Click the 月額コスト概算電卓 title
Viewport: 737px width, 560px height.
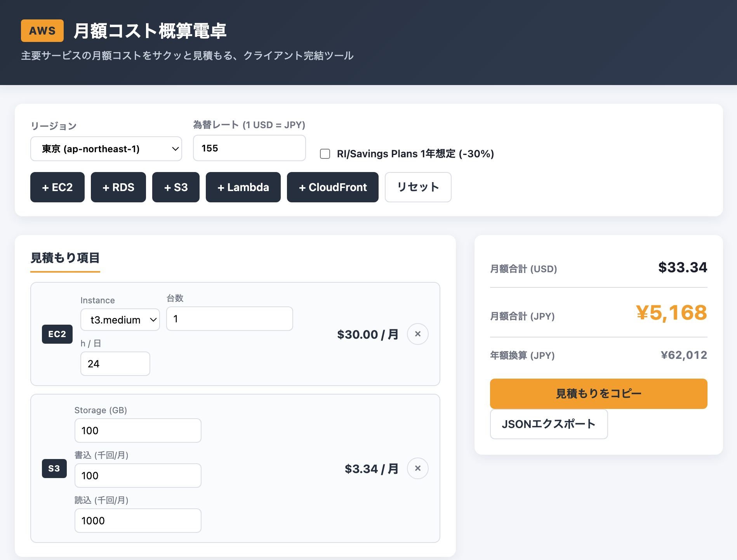click(150, 31)
